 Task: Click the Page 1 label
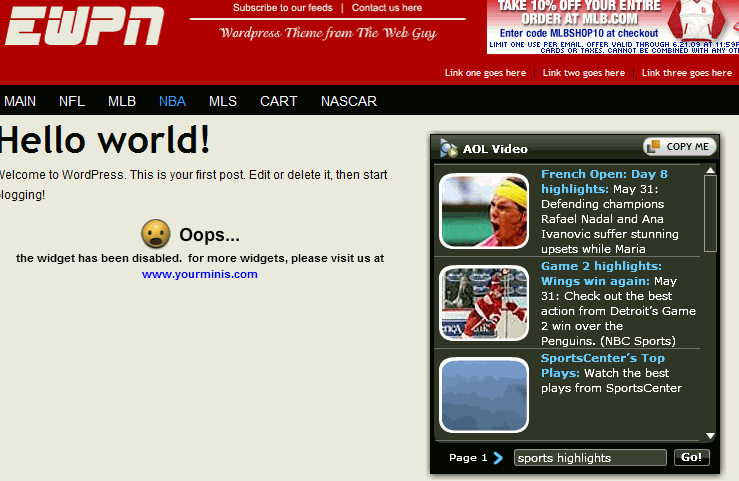coord(468,457)
